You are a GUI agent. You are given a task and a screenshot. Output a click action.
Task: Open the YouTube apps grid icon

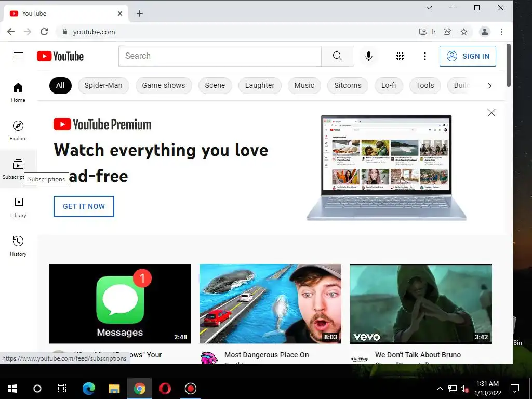pyautogui.click(x=400, y=56)
